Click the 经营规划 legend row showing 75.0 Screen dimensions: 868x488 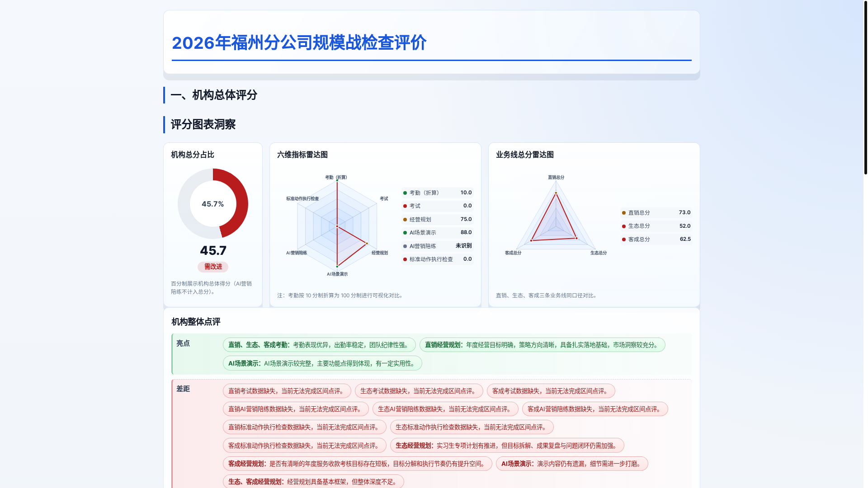[x=437, y=220]
